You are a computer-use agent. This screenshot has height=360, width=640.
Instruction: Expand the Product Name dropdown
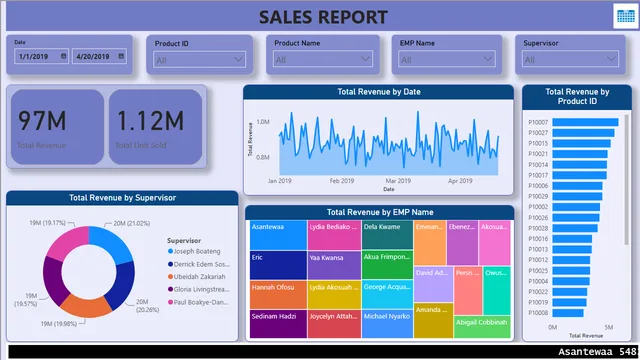pyautogui.click(x=323, y=60)
